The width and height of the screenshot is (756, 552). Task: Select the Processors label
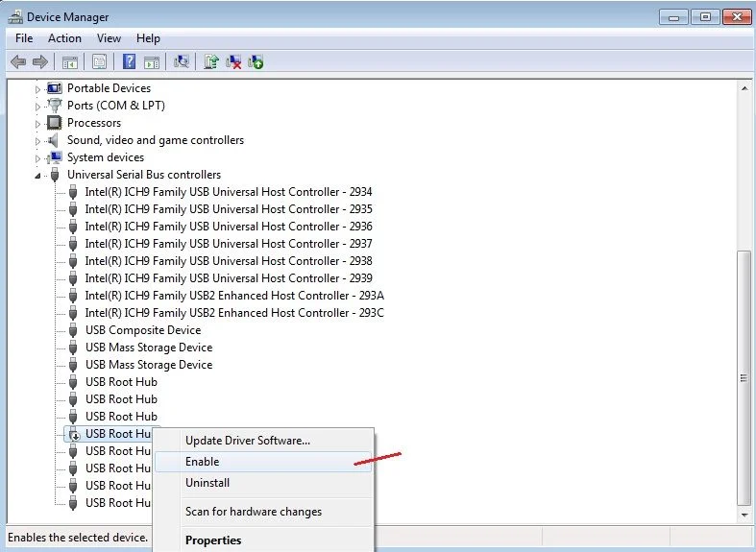coord(94,123)
